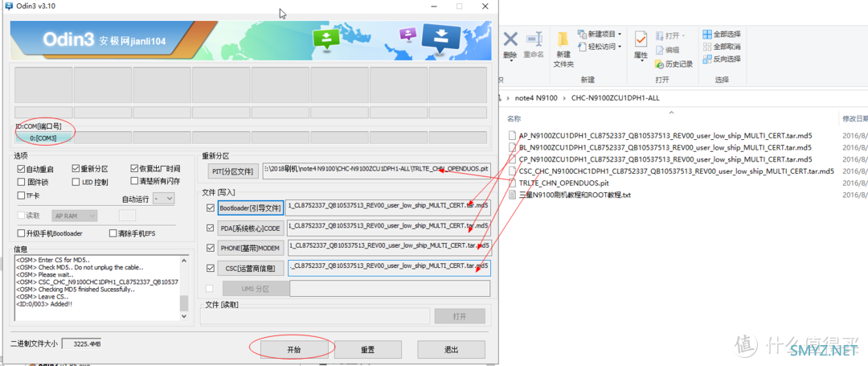Image resolution: width=868 pixels, height=366 pixels.
Task: Click CHC-N9100ZCU1DPH1-ALL breadcrumb segment
Action: point(615,98)
